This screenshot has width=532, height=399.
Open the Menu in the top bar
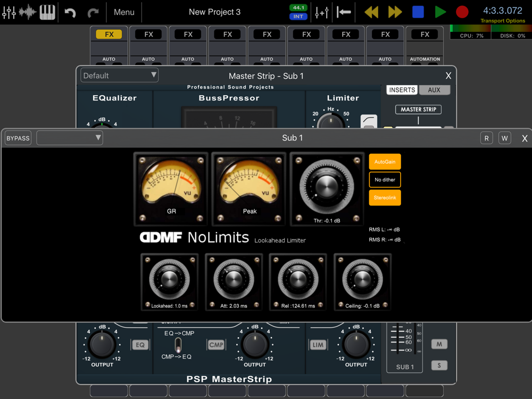point(124,12)
